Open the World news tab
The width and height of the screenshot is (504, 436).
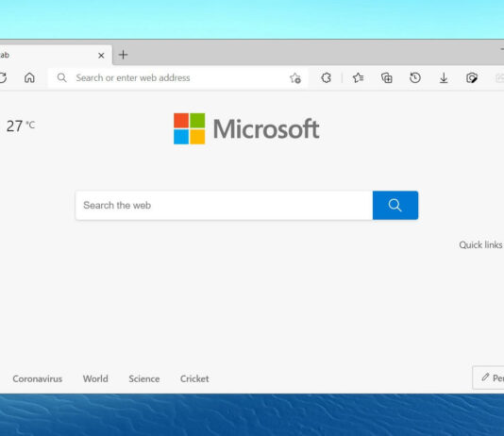(x=95, y=378)
